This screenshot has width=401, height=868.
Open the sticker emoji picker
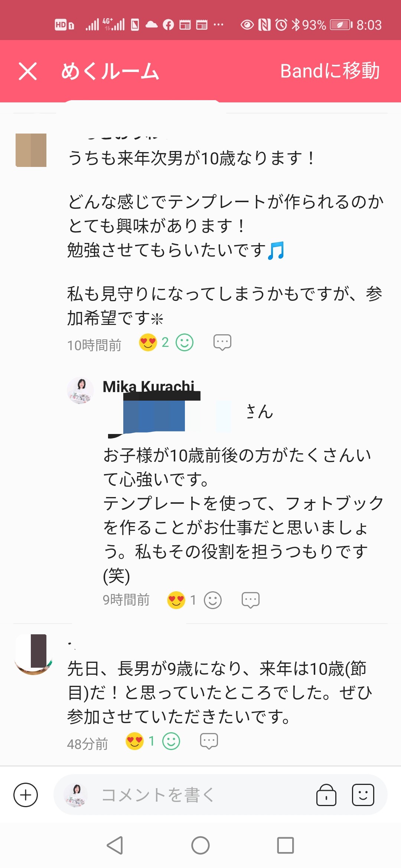pos(363,795)
